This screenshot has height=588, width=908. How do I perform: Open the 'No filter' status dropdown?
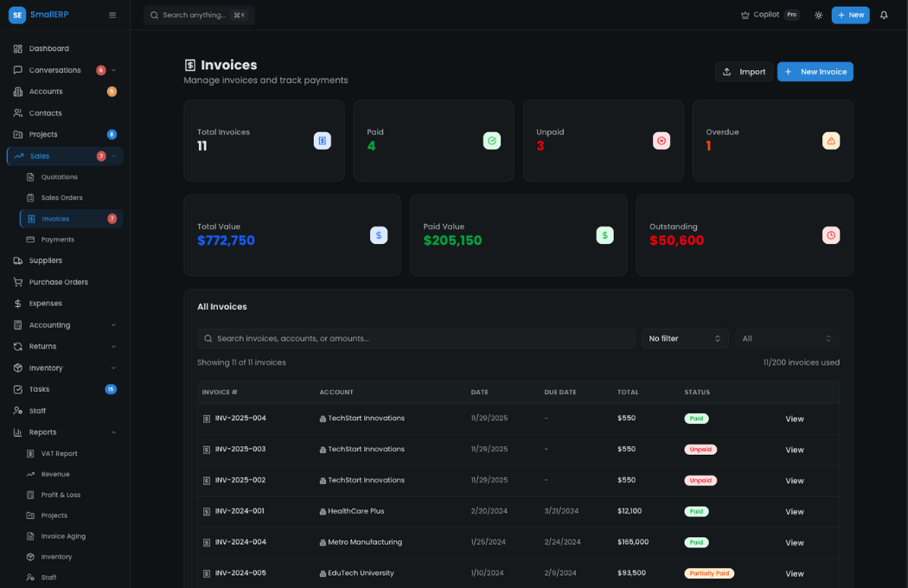point(686,338)
